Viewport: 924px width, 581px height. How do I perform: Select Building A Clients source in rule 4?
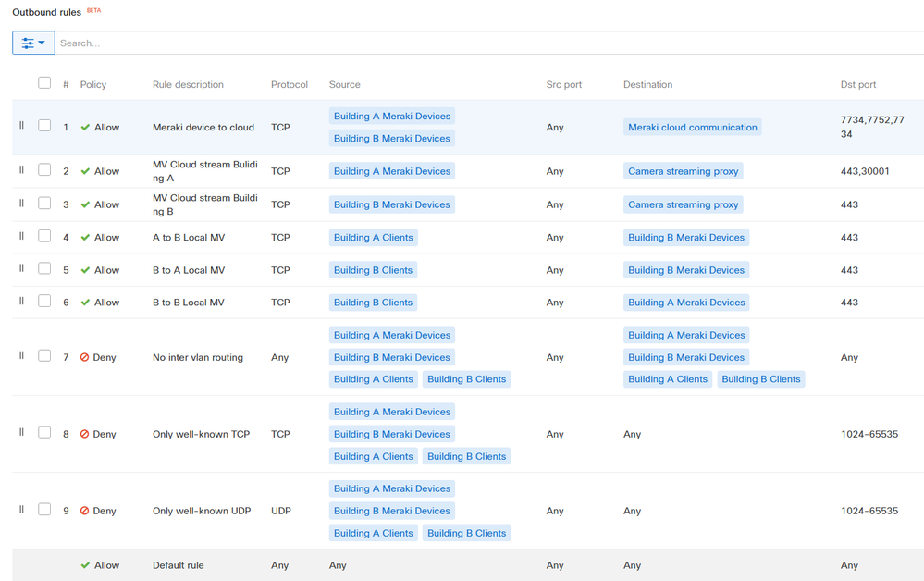tap(373, 238)
